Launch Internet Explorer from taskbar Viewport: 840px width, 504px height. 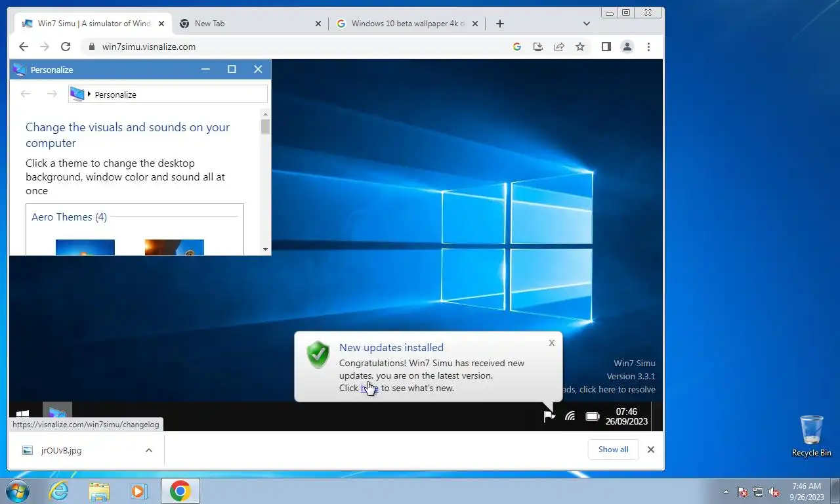(59, 491)
